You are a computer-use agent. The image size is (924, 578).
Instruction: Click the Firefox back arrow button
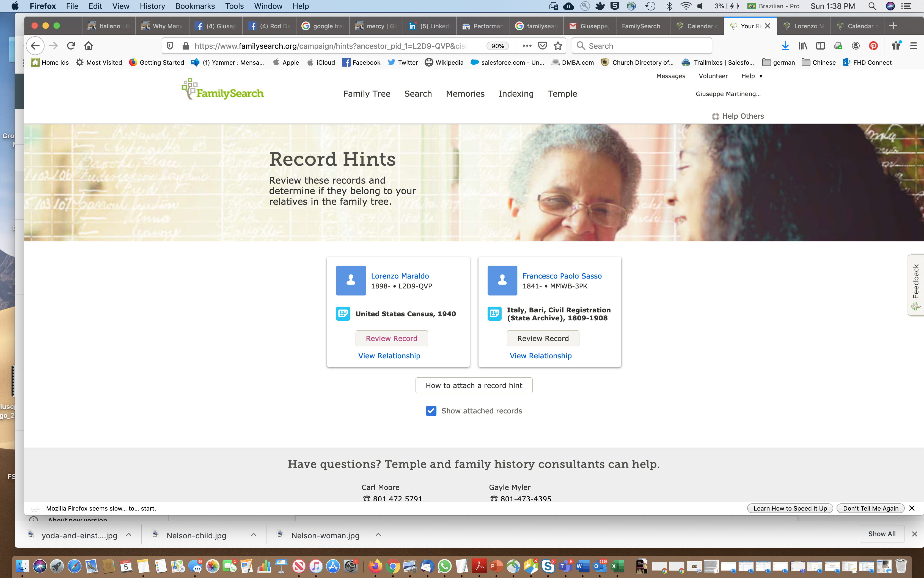click(x=35, y=46)
